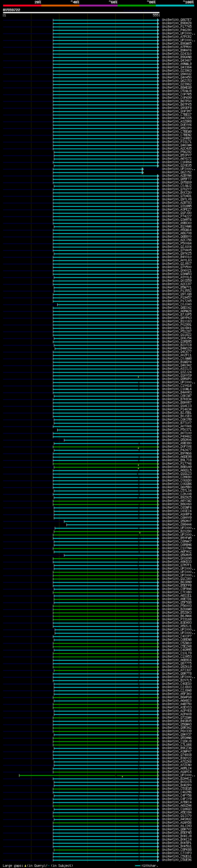Choose hit label UniRef100_C7BEG7
This screenshot has width=197, height=868.
click(x=176, y=115)
